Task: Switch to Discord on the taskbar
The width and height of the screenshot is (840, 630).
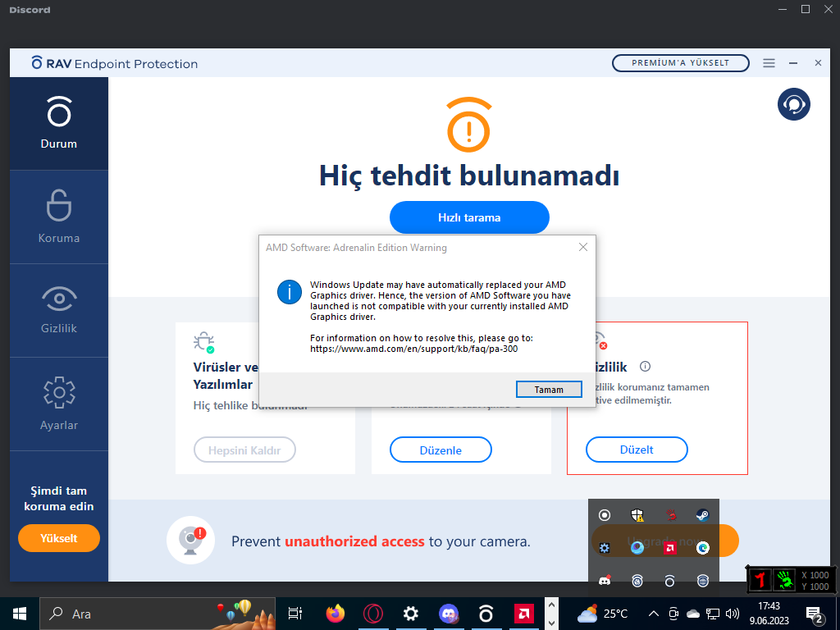Action: point(449,614)
